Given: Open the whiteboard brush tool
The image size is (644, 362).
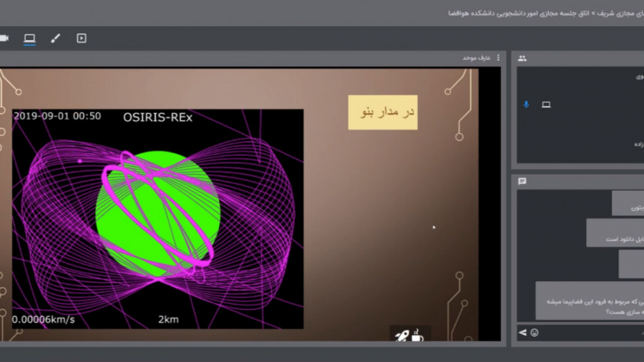Looking at the screenshot, I should (55, 38).
